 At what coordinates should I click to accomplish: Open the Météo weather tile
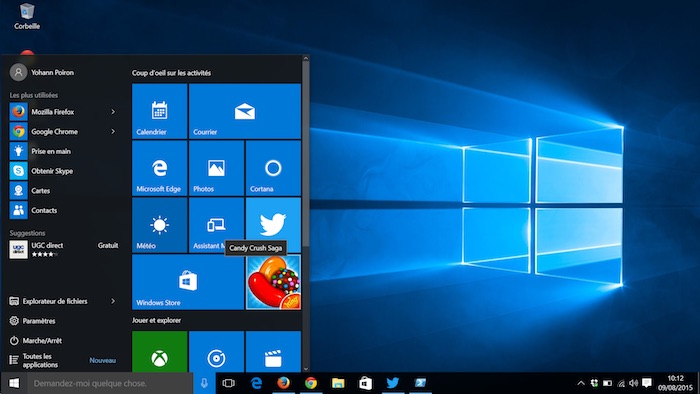pos(159,225)
